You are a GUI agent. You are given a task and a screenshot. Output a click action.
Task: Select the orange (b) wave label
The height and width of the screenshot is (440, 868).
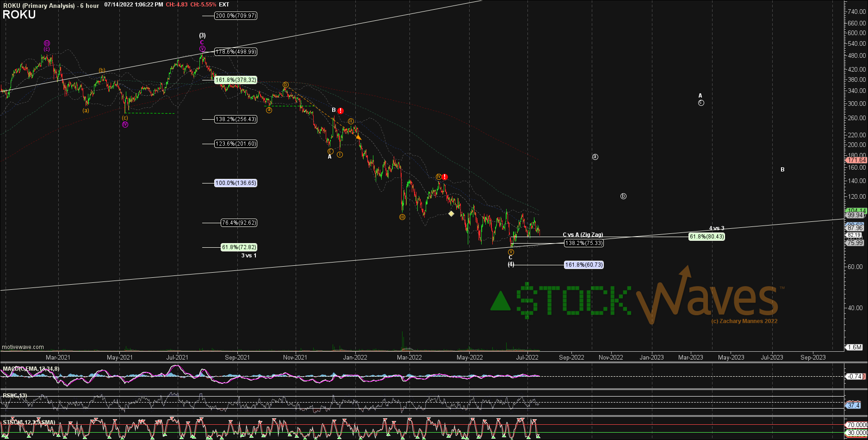(102, 71)
